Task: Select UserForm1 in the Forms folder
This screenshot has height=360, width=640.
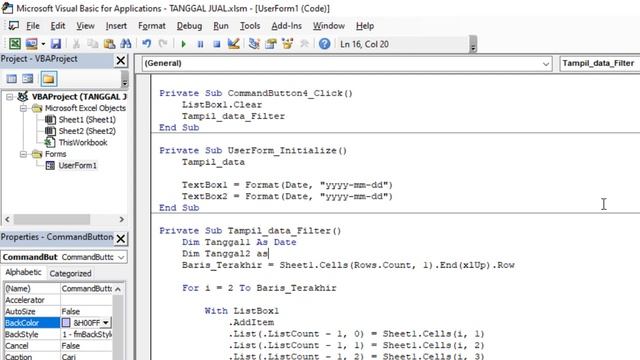Action: [x=78, y=165]
